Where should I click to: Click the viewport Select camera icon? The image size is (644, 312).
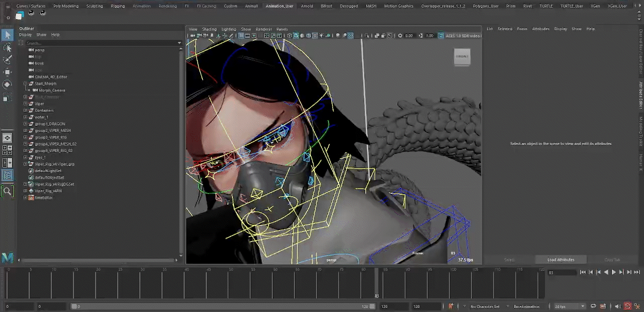(x=192, y=36)
